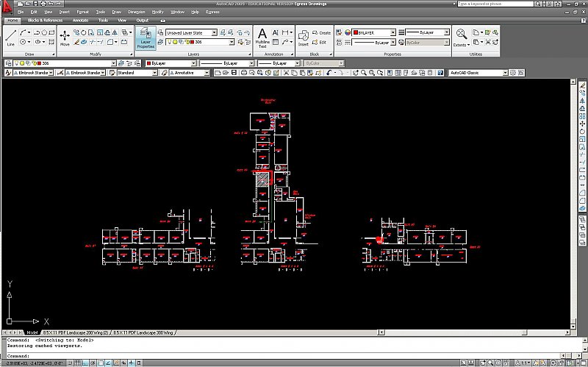Click the Help question mark icon
The height and width of the screenshot is (367, 588).
point(440,72)
